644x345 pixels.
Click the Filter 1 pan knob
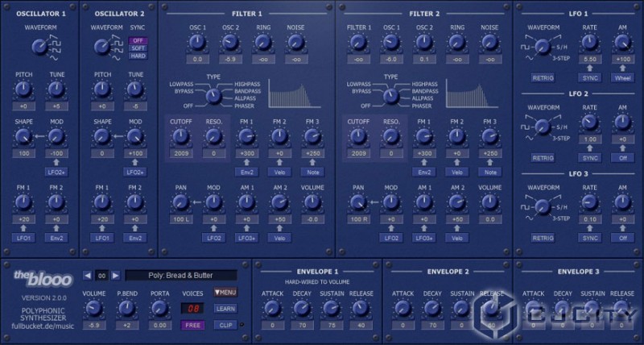(x=180, y=202)
